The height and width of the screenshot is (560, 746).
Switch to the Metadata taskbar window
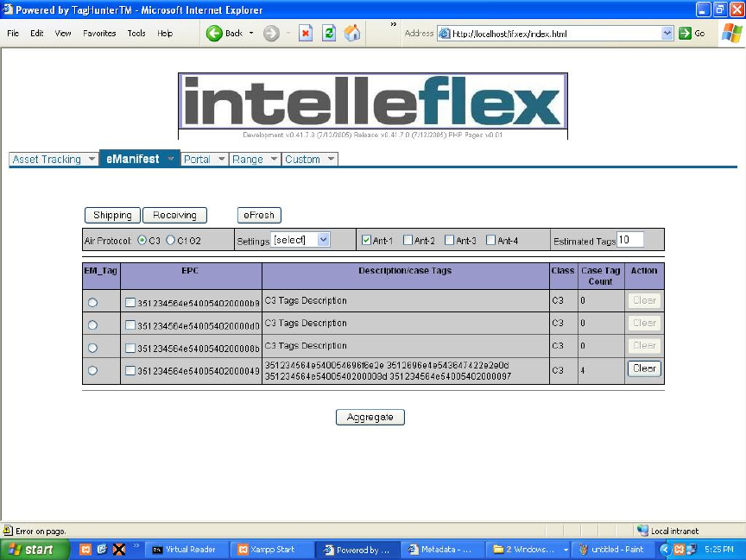pos(442,550)
